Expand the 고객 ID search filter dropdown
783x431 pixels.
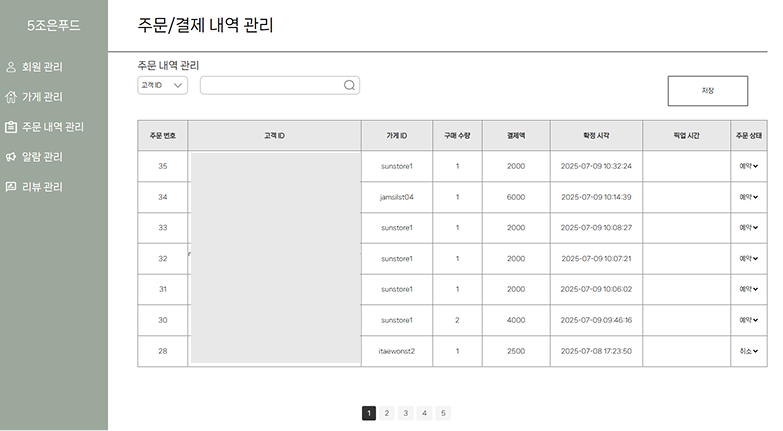coord(162,85)
